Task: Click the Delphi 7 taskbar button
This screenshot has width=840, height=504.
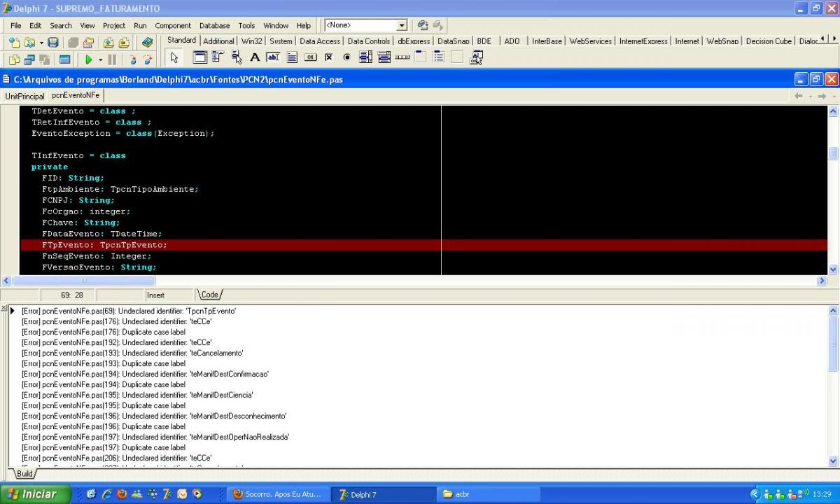Action: (x=384, y=494)
